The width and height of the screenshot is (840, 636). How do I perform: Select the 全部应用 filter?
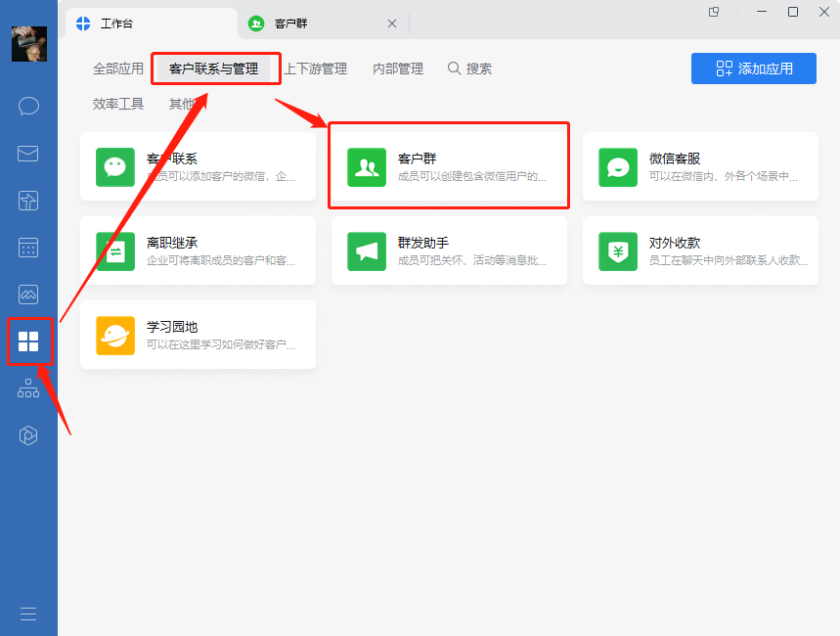pos(117,68)
